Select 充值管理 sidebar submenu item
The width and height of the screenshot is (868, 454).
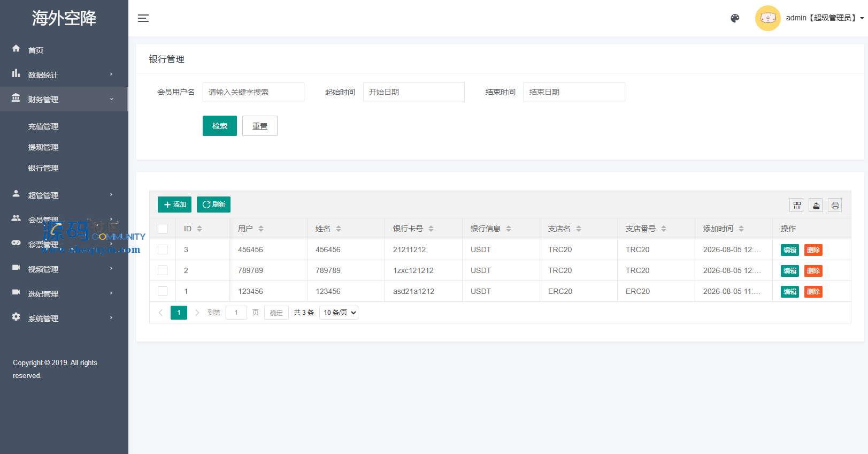(x=43, y=126)
